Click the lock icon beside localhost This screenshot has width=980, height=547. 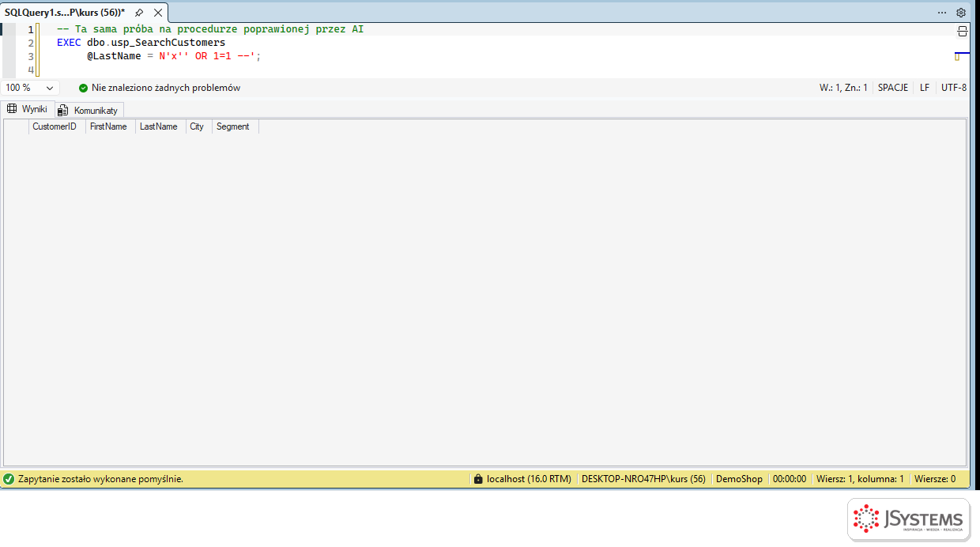tap(477, 479)
